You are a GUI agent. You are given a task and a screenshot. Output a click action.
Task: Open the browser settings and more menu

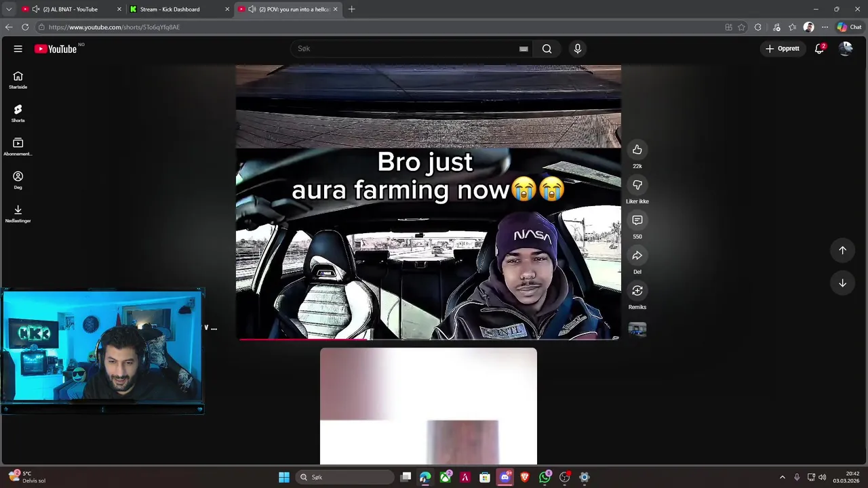coord(825,27)
